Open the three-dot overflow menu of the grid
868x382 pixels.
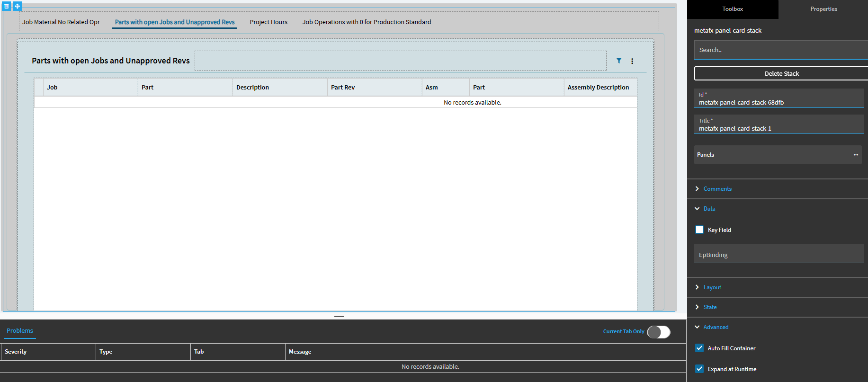click(x=632, y=61)
